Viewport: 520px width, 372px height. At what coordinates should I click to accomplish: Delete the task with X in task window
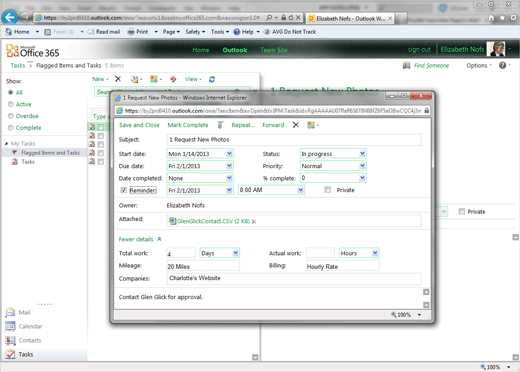pyautogui.click(x=296, y=125)
